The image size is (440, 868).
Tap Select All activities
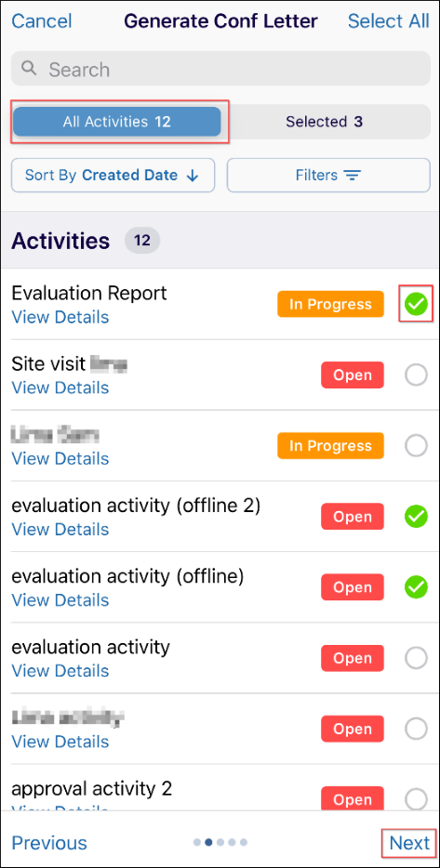tap(389, 21)
